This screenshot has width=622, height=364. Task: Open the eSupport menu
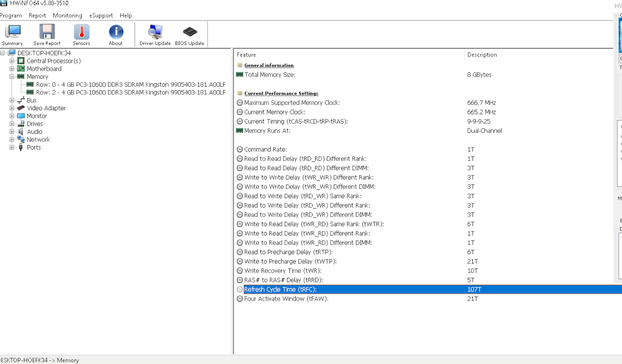click(x=101, y=15)
